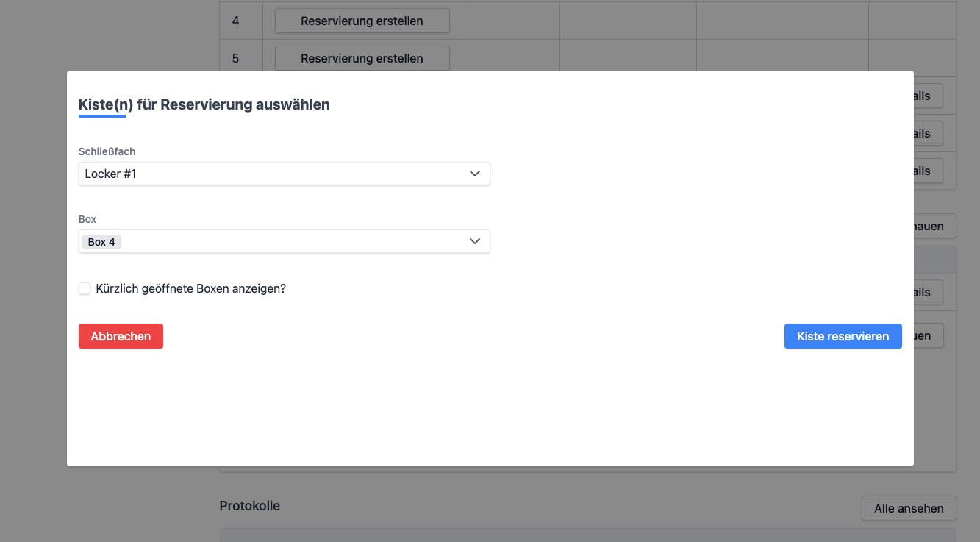Click the topmost partially hidden Details button

coord(928,96)
